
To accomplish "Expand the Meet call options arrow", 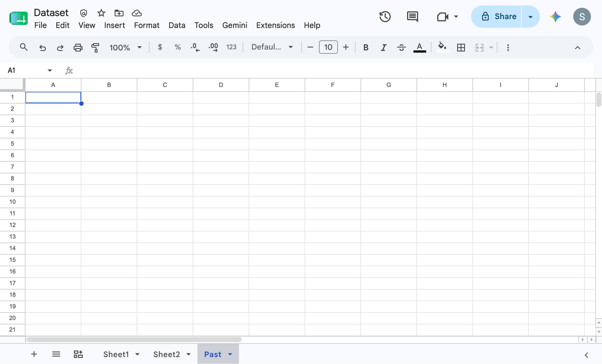I will tap(456, 17).
